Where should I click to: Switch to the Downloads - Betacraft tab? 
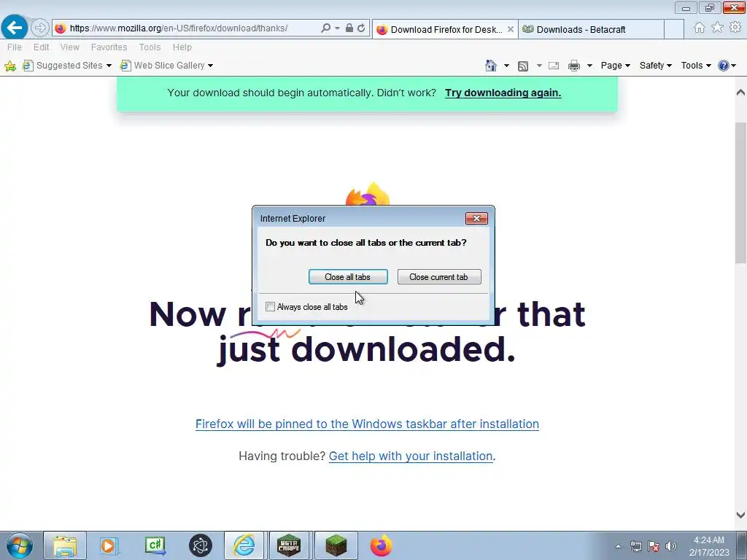point(591,29)
